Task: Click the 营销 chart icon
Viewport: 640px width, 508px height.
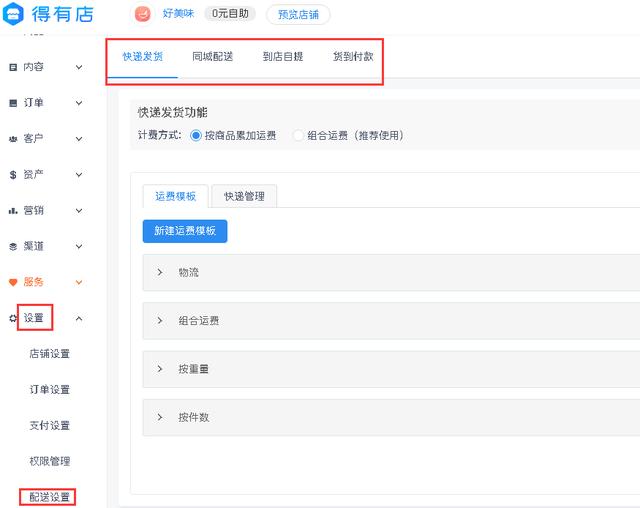Action: (x=13, y=211)
